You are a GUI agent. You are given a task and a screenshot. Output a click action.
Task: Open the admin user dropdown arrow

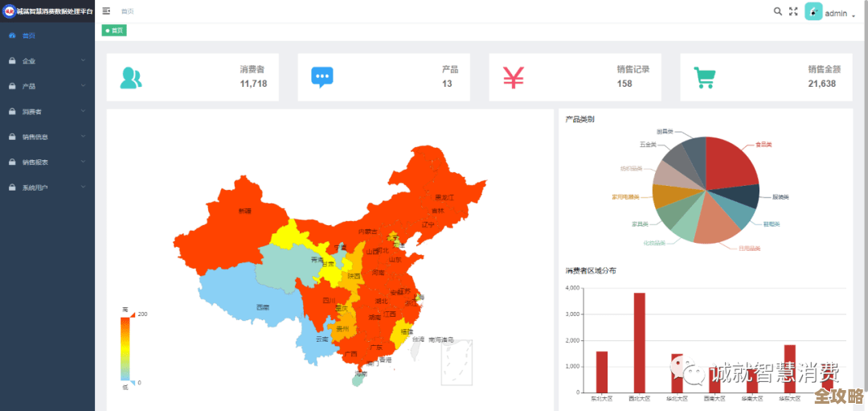[x=853, y=15]
